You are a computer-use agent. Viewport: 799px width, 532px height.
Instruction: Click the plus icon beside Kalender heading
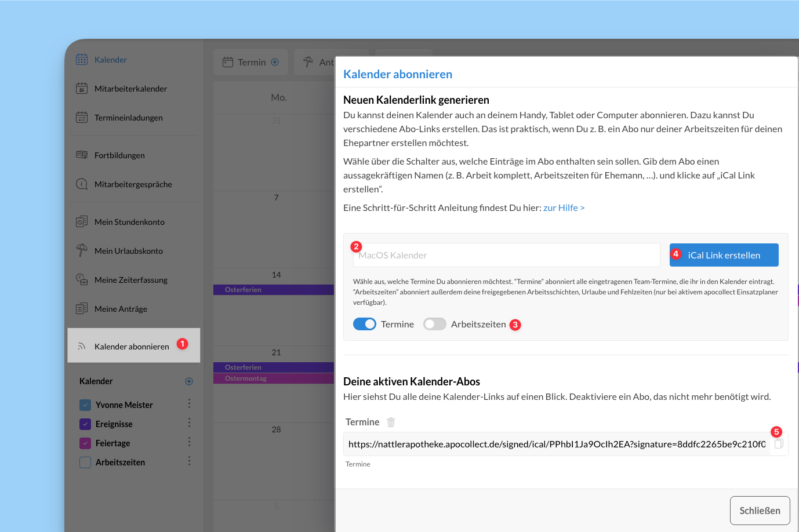(189, 381)
